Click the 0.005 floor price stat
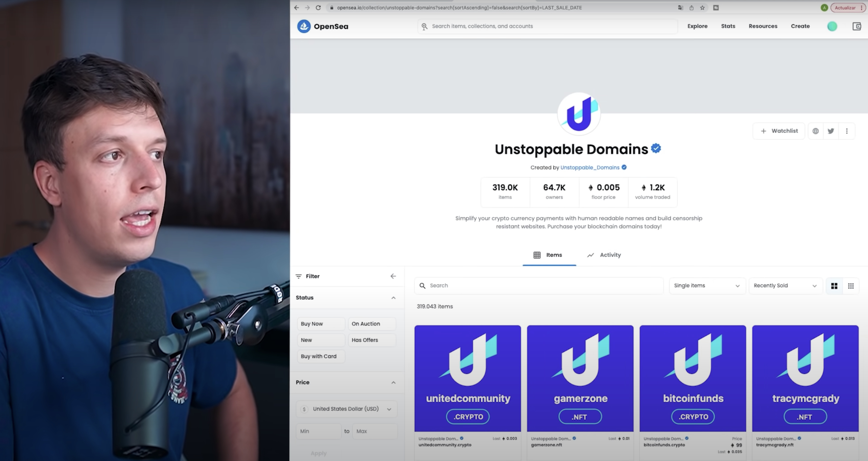This screenshot has height=461, width=868. point(603,192)
